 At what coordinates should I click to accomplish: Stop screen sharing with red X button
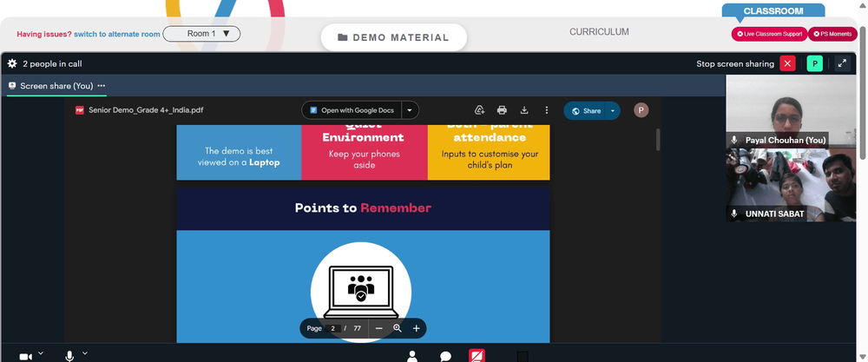point(787,63)
